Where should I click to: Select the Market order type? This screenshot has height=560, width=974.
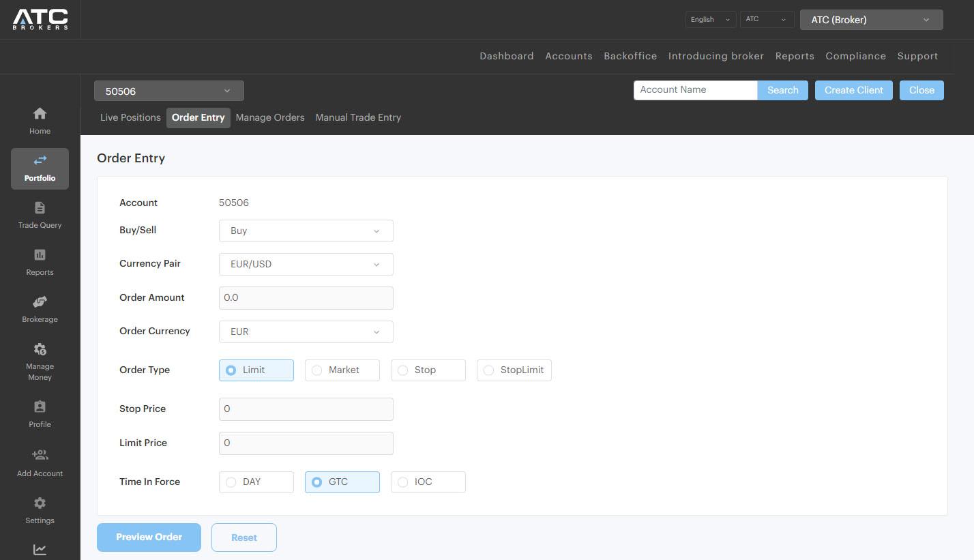click(x=342, y=370)
